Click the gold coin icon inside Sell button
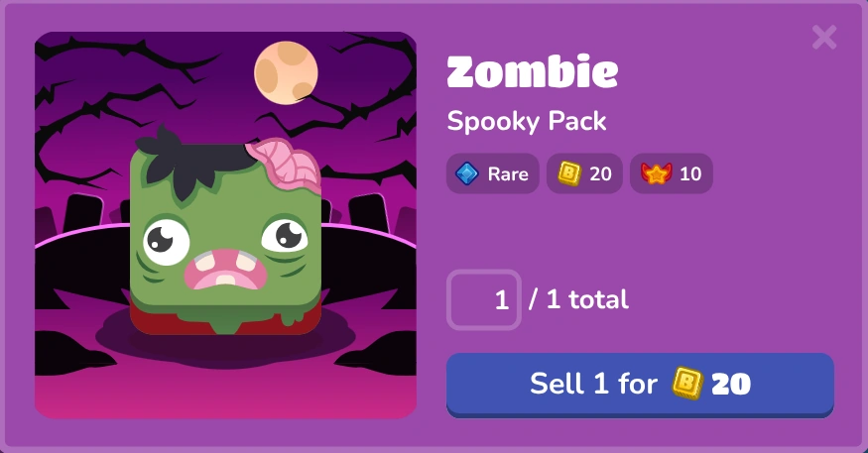This screenshot has height=453, width=868. [x=687, y=384]
